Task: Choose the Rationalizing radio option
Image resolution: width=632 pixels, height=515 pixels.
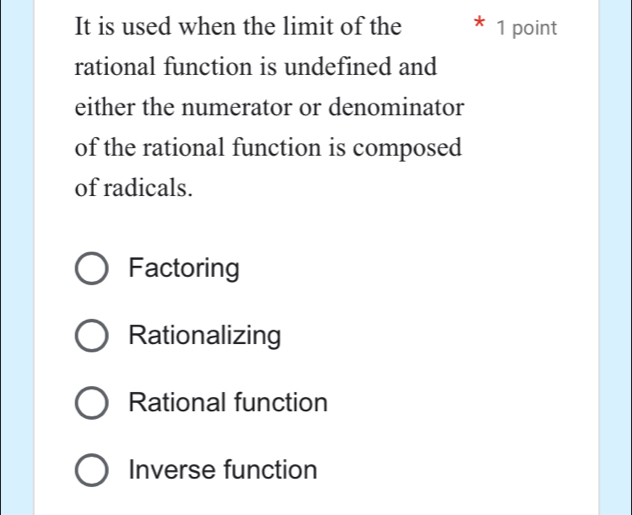Action: (x=93, y=336)
